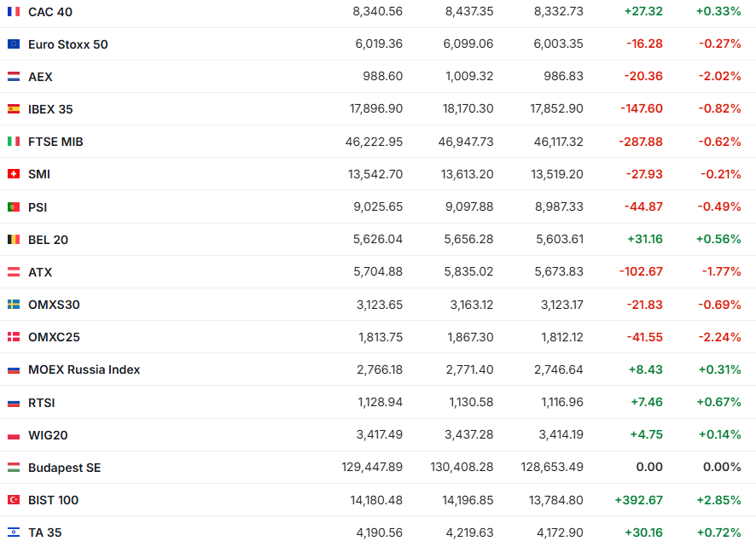Click the EU flag icon beside Euro Stoxx 50

tap(14, 44)
